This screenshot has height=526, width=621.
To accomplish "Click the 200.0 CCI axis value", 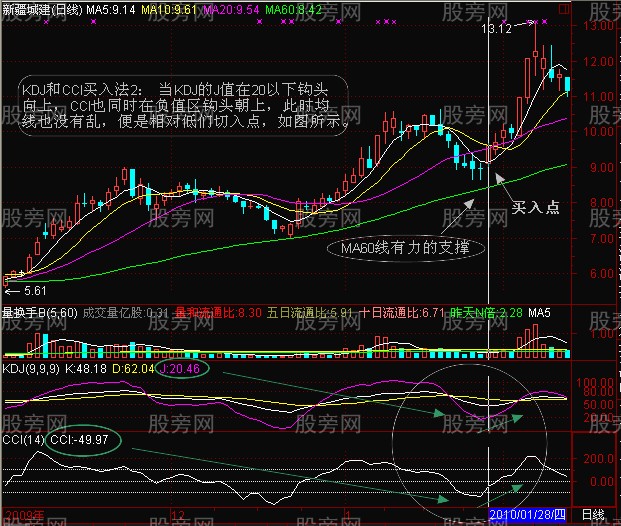I will click(598, 459).
